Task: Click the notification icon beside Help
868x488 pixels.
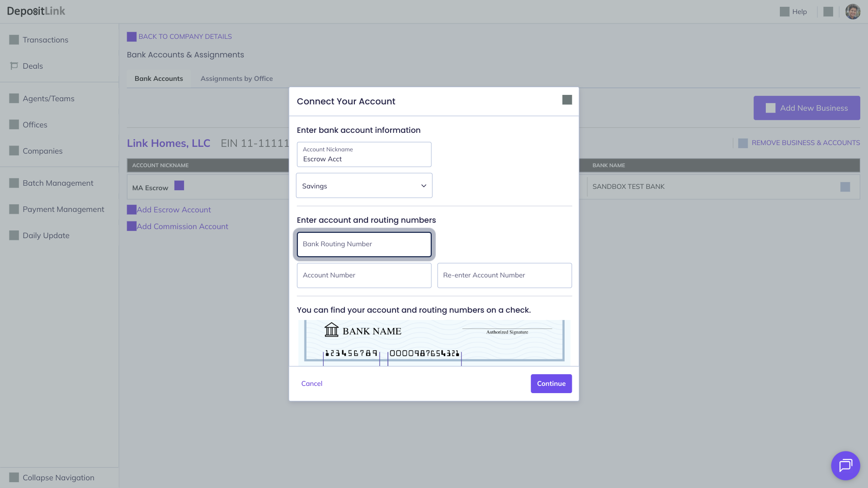Action: (x=828, y=12)
